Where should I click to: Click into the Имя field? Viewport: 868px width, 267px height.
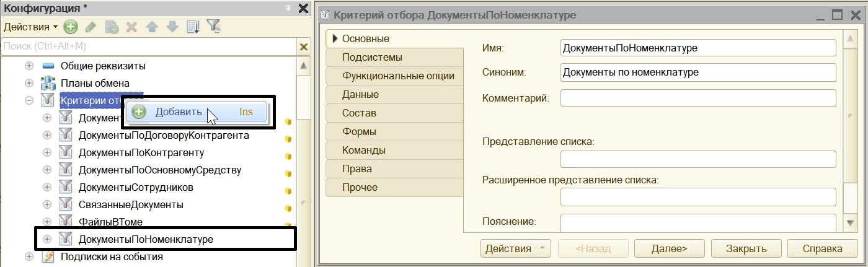[x=698, y=48]
